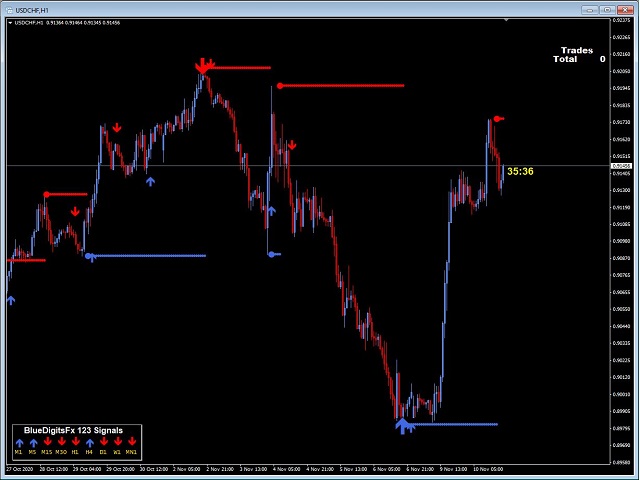The height and width of the screenshot is (480, 640).
Task: Select the MN1 red down signal arrow
Action: (132, 441)
